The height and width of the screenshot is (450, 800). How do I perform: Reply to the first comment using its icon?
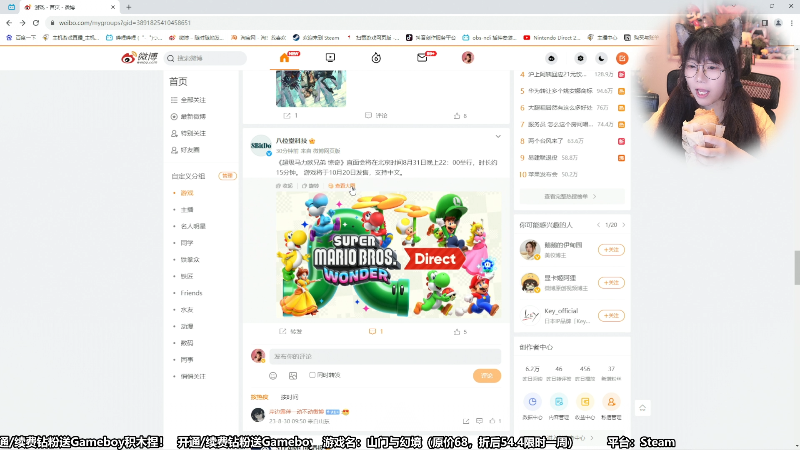479,421
